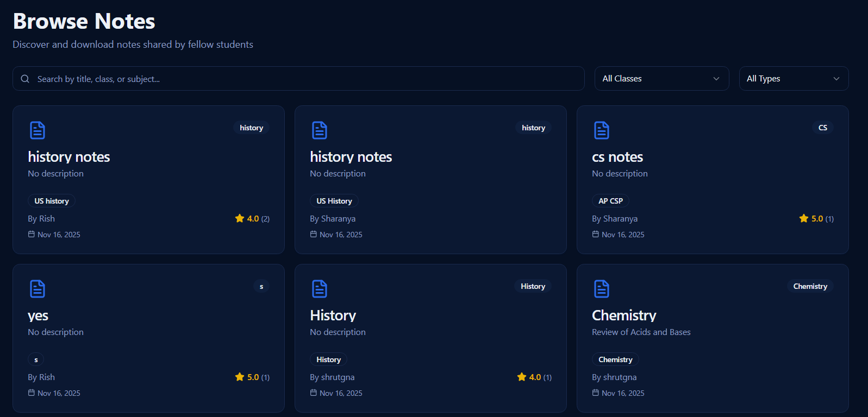The width and height of the screenshot is (868, 417).
Task: Open the cs notes title
Action: [617, 157]
